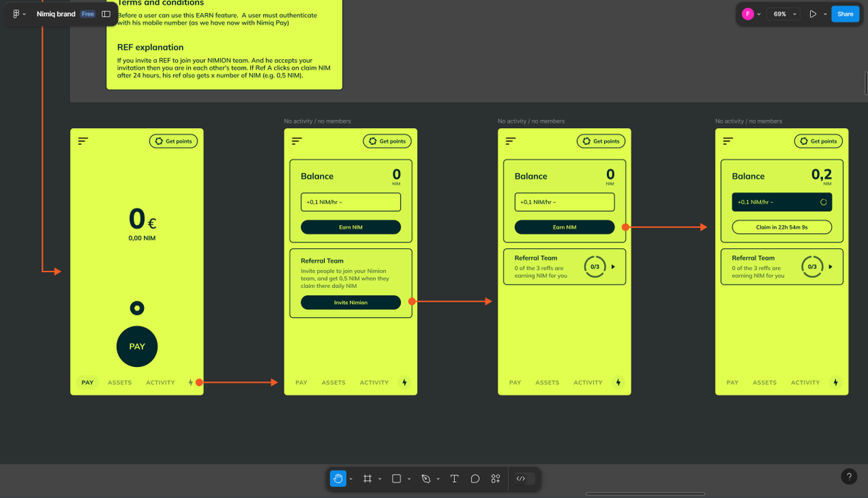Click play triangle beside 0/3 in 0,2 balance frame
The width and height of the screenshot is (868, 498).
[x=830, y=267]
